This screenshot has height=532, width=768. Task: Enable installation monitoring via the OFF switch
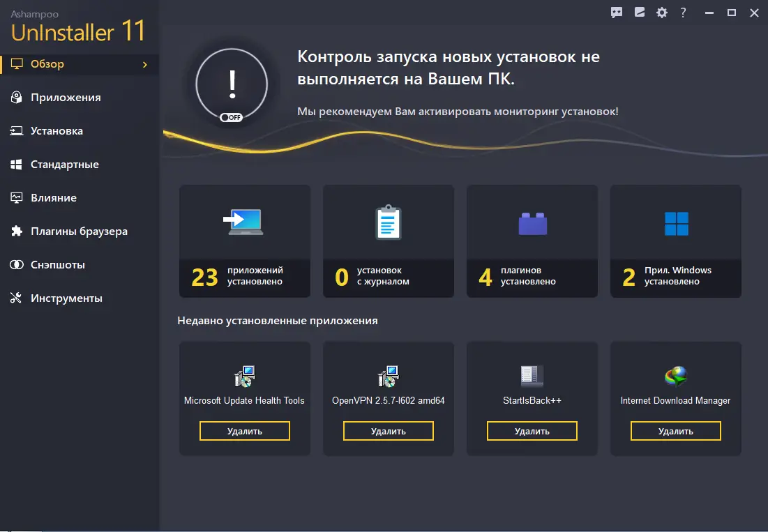pos(232,117)
